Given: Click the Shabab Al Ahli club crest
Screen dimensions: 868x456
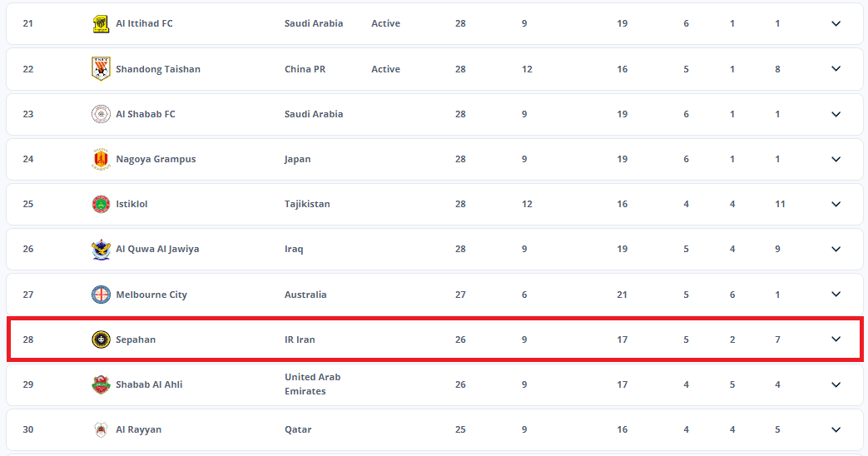Looking at the screenshot, I should point(101,384).
